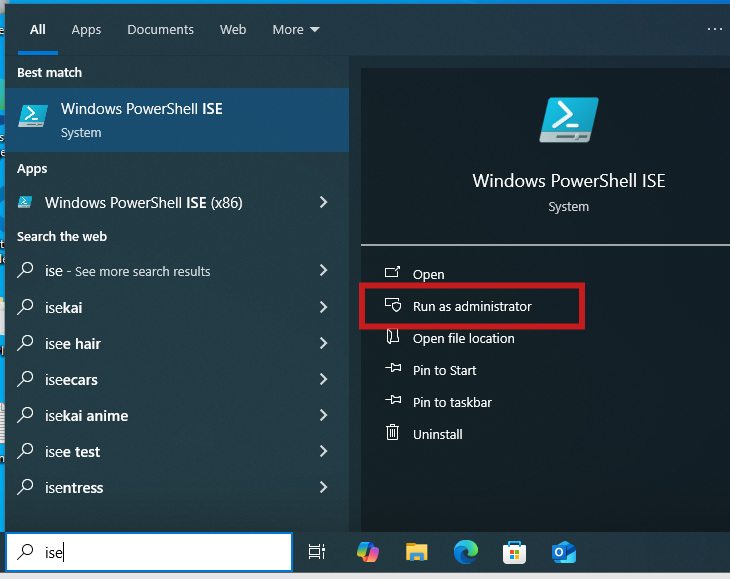The image size is (730, 579).
Task: Click the Uninstall trash can icon
Action: pyautogui.click(x=392, y=432)
